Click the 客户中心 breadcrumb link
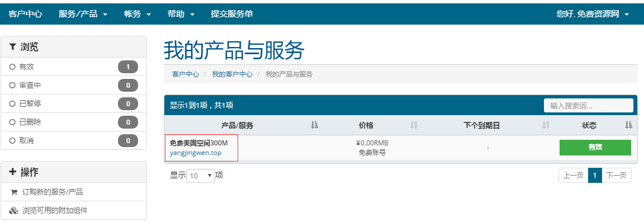The height and width of the screenshot is (222, 644). point(186,74)
